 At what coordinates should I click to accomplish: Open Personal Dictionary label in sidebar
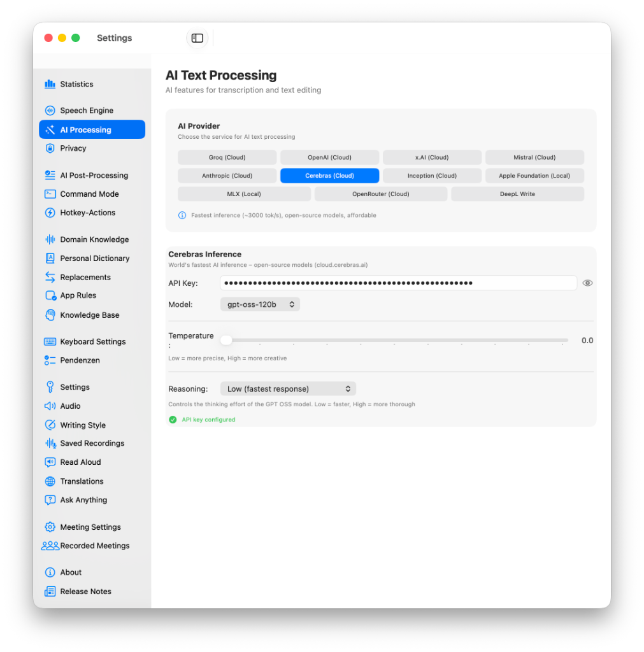(95, 259)
